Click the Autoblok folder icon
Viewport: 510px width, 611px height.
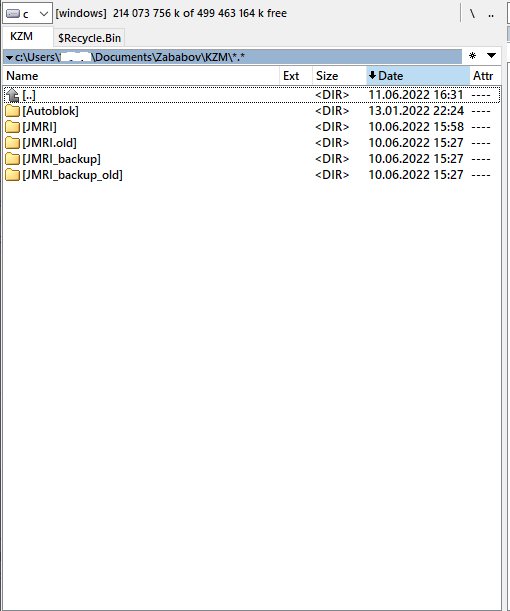[x=12, y=111]
